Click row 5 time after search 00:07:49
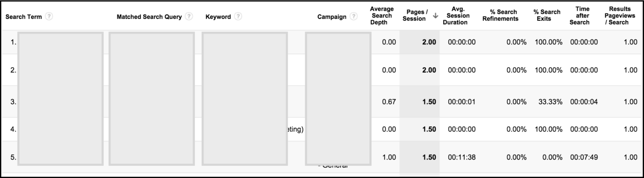The image size is (644, 178). [584, 157]
